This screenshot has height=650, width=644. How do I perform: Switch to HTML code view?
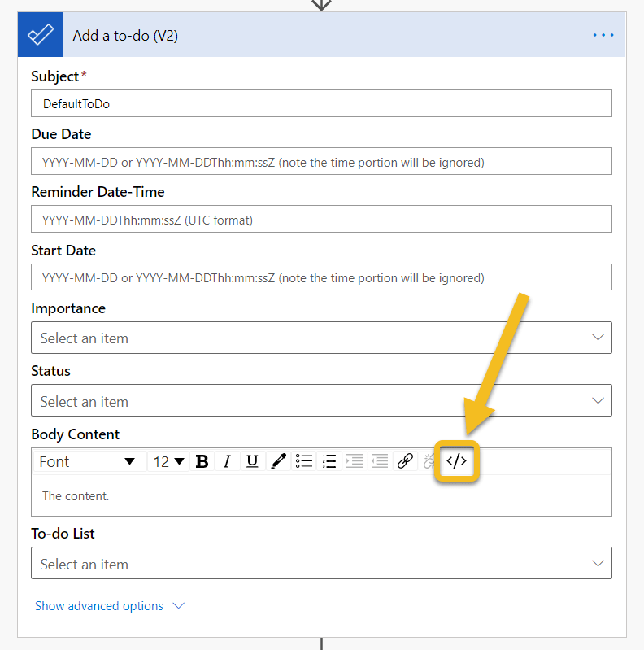[x=456, y=461]
